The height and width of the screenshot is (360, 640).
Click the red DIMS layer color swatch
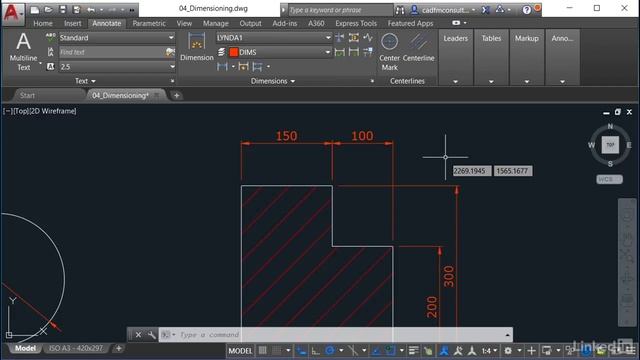(233, 52)
